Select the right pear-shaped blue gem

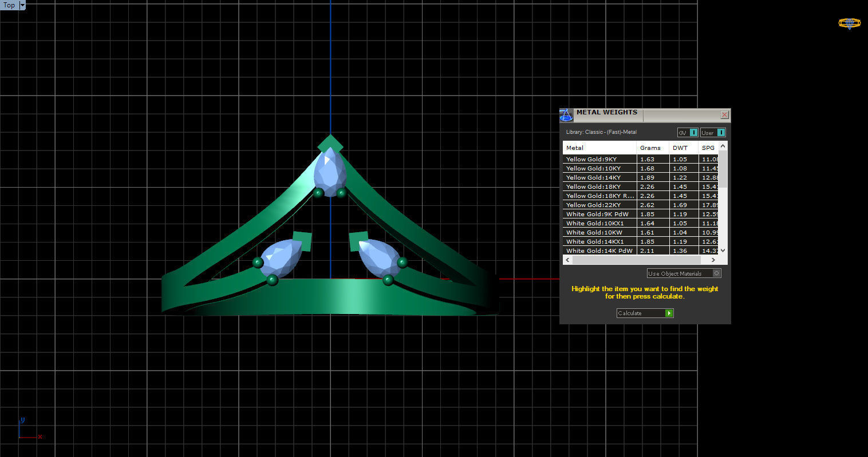[380, 258]
